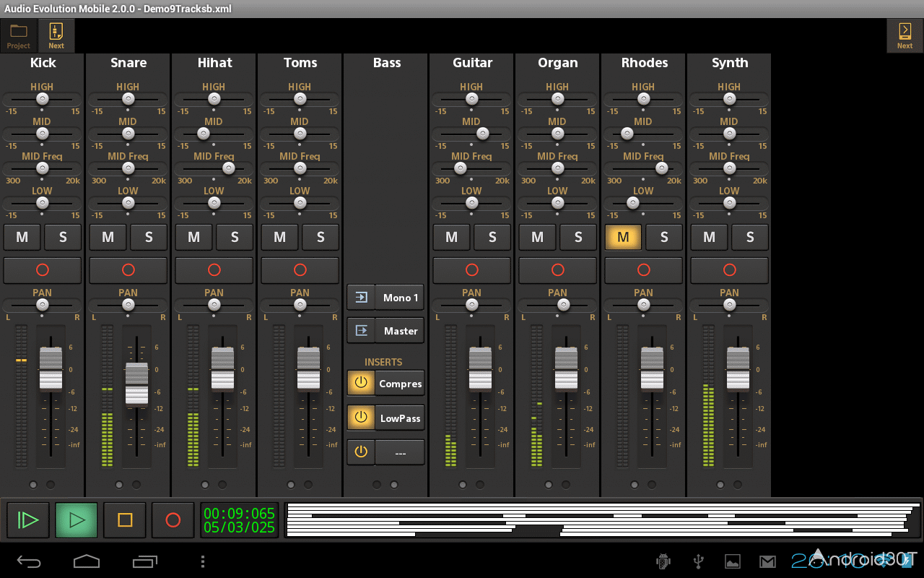Arm the Rhodes track record button

click(644, 269)
